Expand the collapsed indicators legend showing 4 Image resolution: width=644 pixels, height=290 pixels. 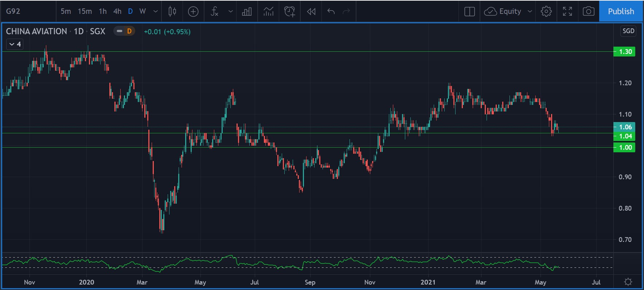15,44
